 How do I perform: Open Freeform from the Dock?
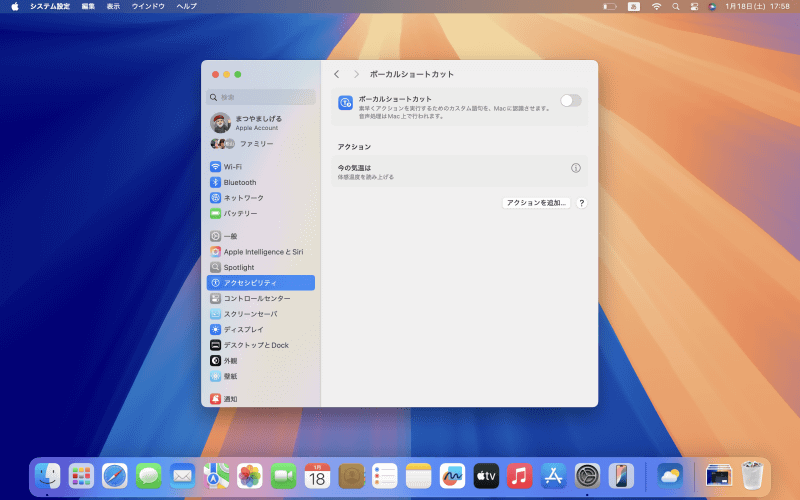coord(453,477)
